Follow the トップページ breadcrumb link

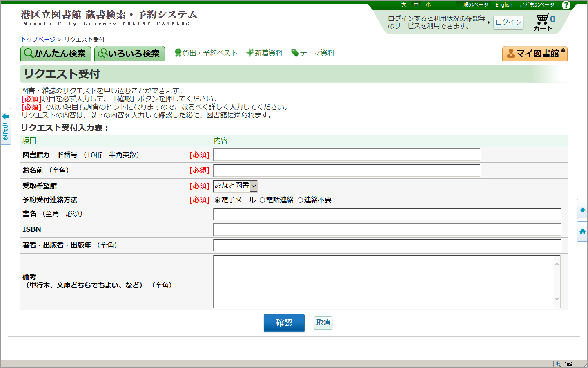(38, 39)
